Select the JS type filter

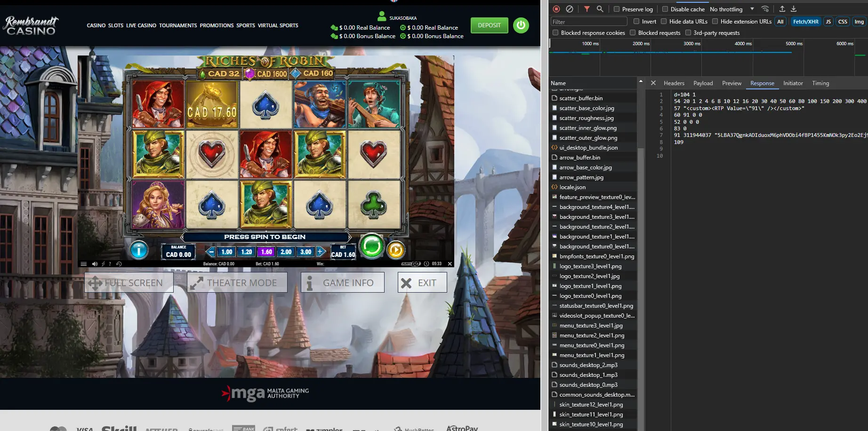[x=828, y=22]
